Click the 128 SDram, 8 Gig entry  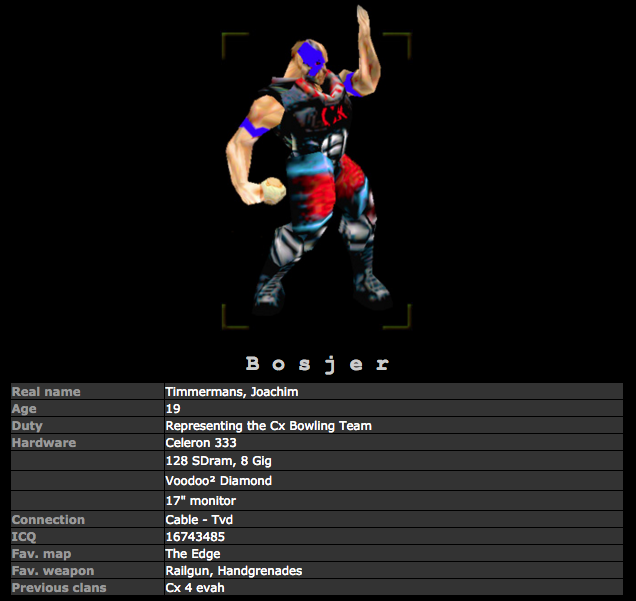(218, 461)
